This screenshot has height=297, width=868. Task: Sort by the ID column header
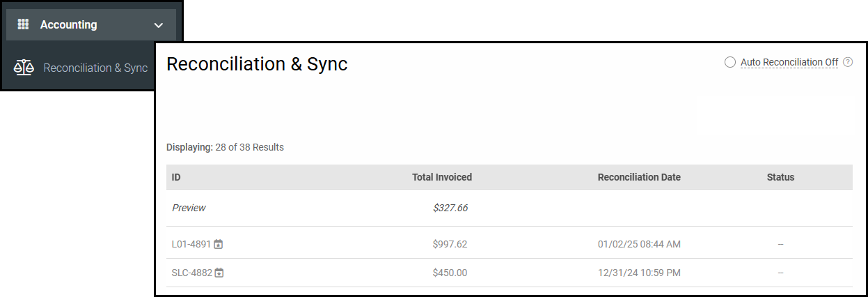tap(176, 177)
